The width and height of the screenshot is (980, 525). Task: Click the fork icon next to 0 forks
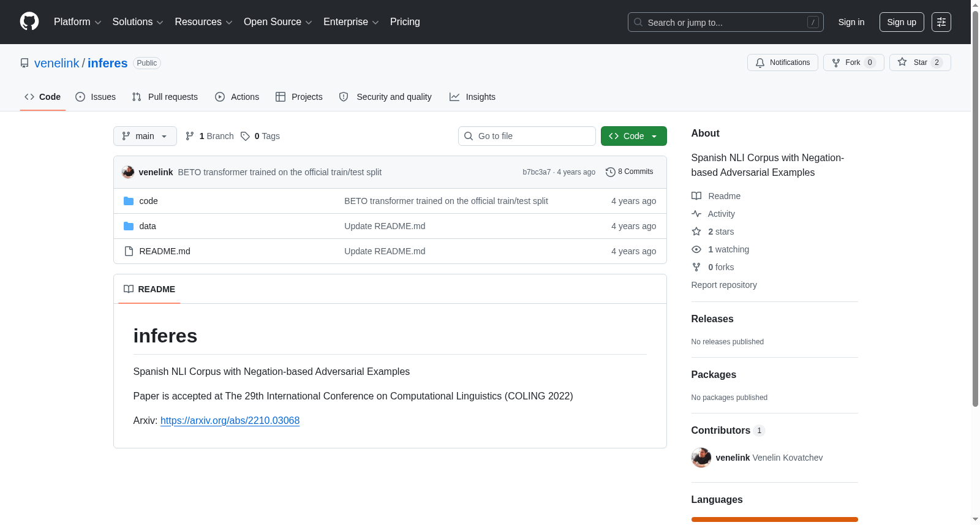pyautogui.click(x=696, y=267)
